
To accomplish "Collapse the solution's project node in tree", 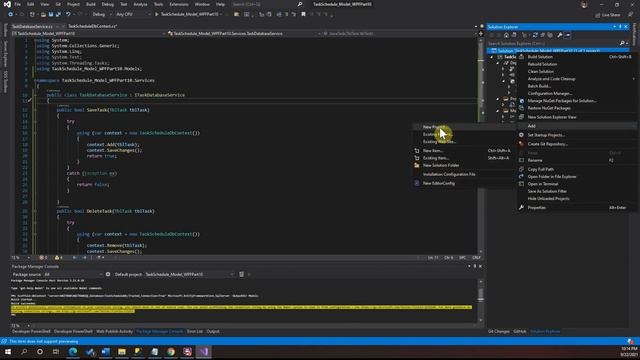I will tap(492, 57).
